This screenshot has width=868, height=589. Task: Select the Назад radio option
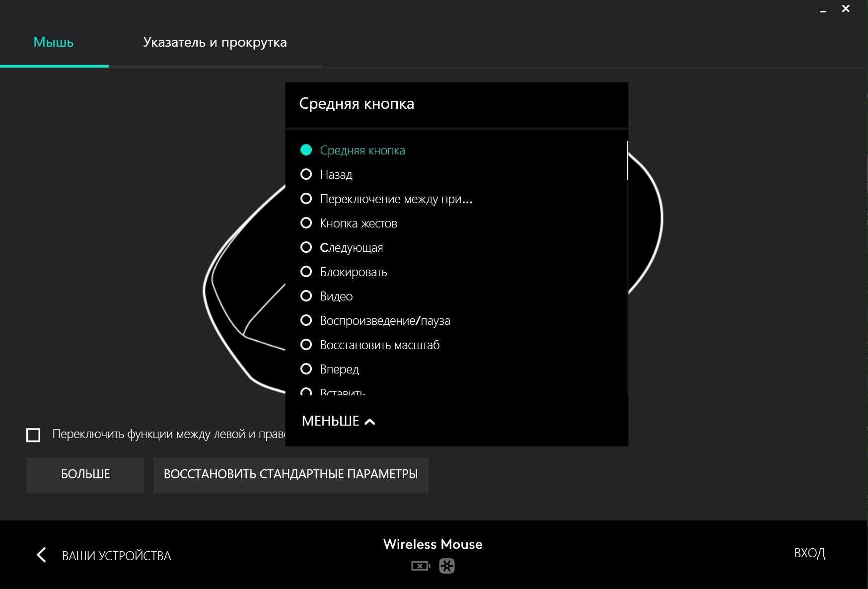[306, 174]
